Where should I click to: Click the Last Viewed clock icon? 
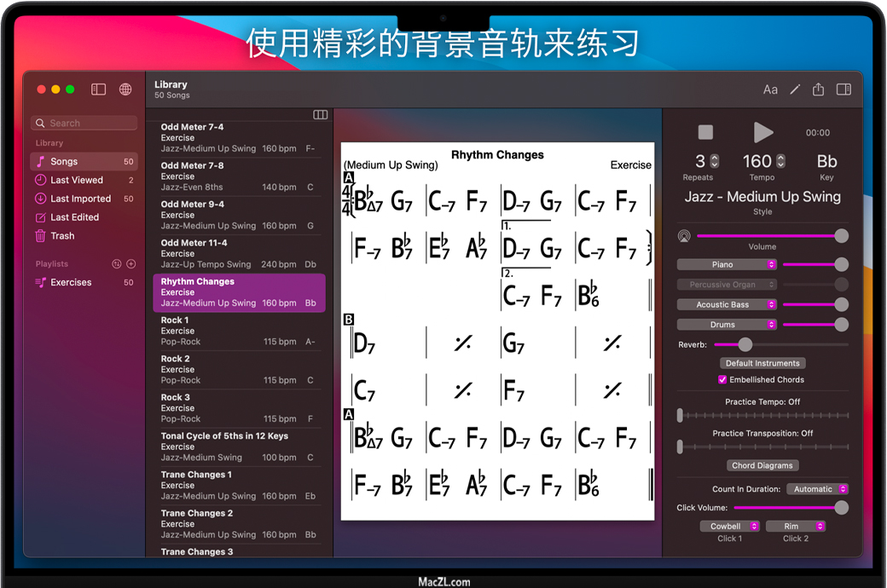pyautogui.click(x=40, y=180)
